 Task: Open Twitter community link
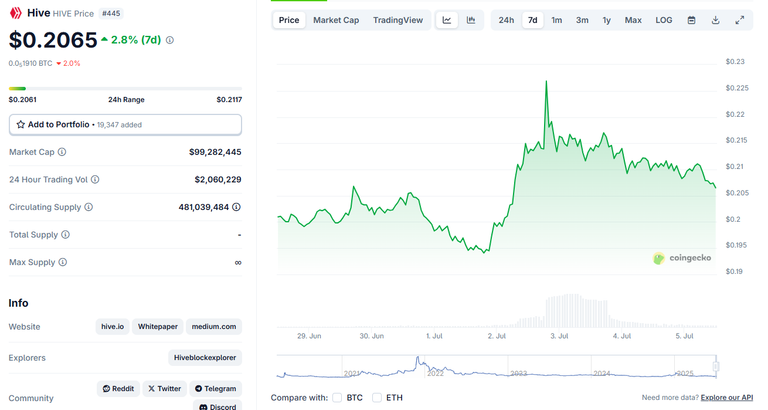tap(165, 388)
